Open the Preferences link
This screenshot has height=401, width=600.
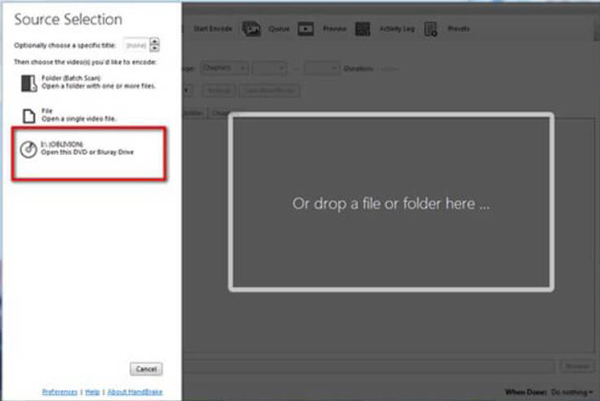tap(60, 392)
